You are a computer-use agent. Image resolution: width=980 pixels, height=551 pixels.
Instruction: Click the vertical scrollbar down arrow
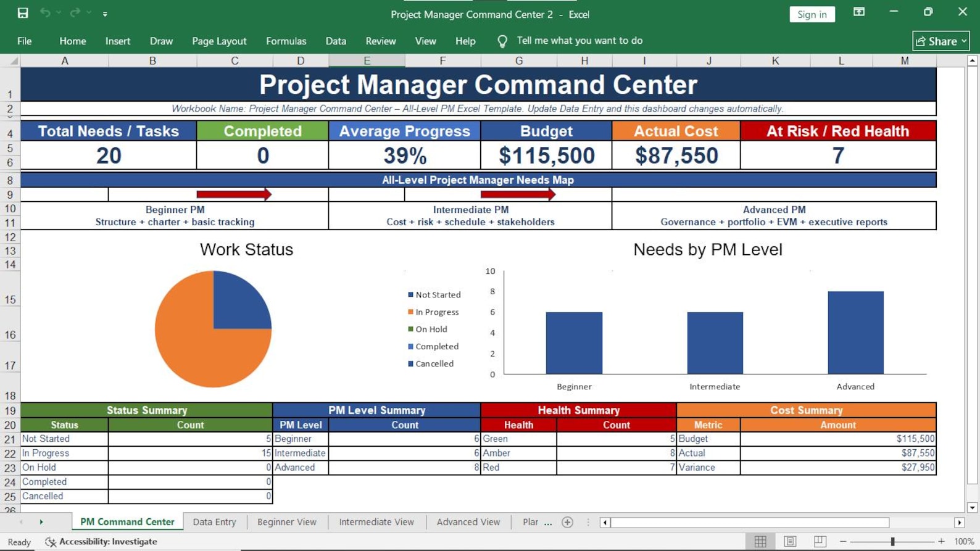coord(973,508)
